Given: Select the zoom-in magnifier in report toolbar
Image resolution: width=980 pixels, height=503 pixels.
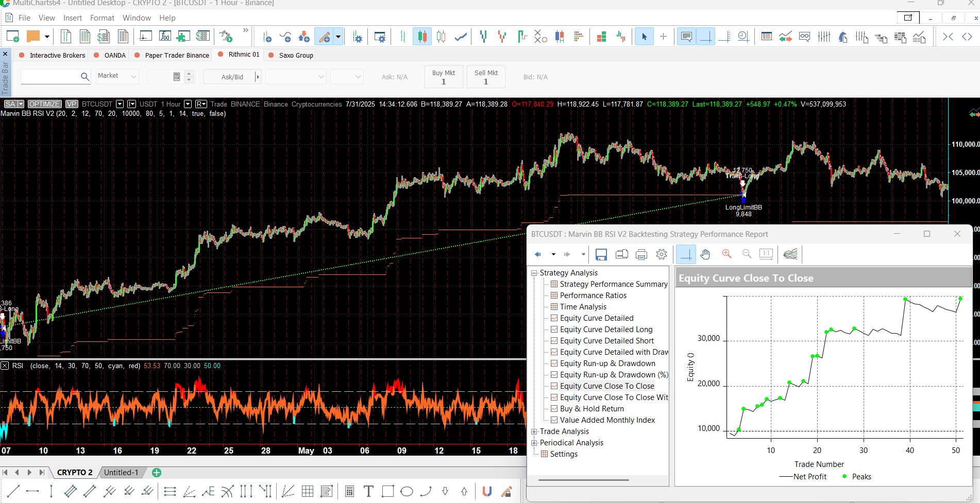Looking at the screenshot, I should (x=726, y=254).
